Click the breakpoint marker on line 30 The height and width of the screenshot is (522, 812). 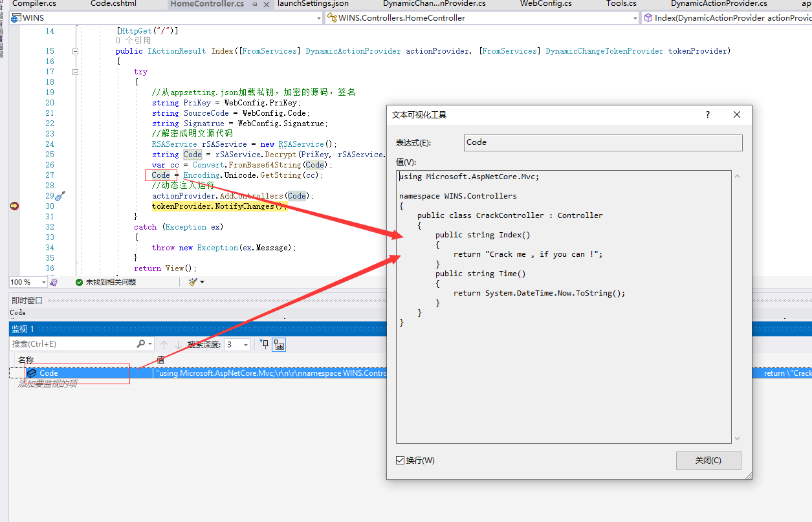pyautogui.click(x=14, y=206)
